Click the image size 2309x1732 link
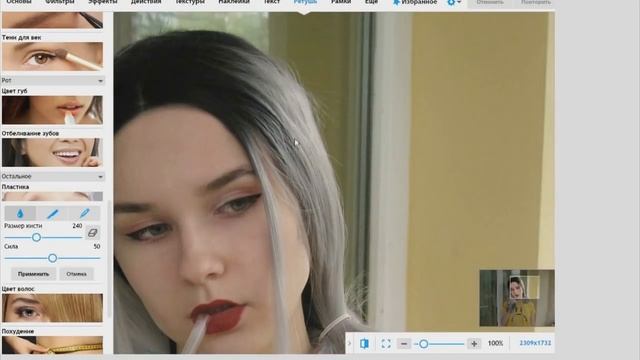The image size is (640, 360). pos(535,343)
